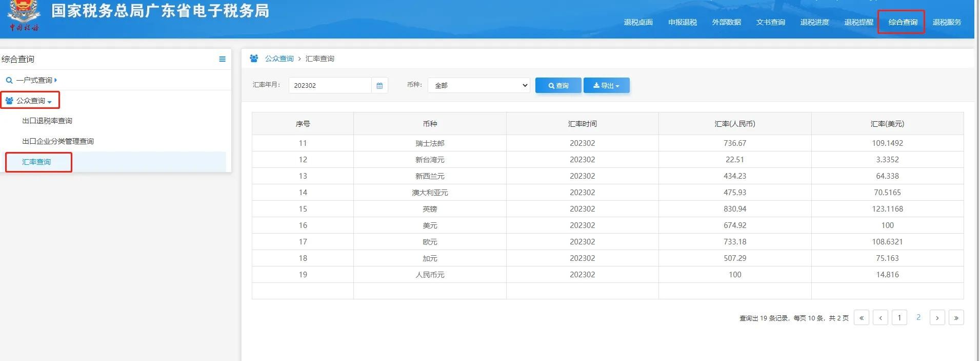Collapse the 公众查询 sidebar section
The image size is (980, 361).
tap(31, 101)
